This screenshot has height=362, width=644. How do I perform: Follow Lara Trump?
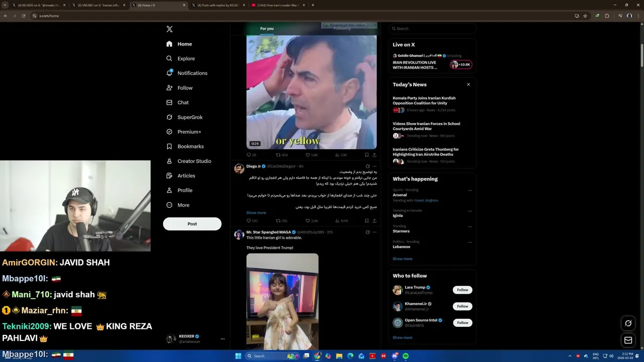462,290
